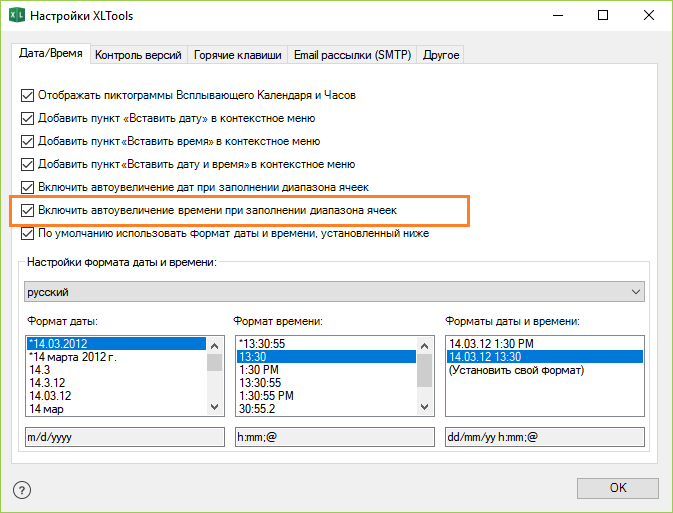The width and height of the screenshot is (673, 513).
Task: Minimize the settings dialog window
Action: (557, 16)
